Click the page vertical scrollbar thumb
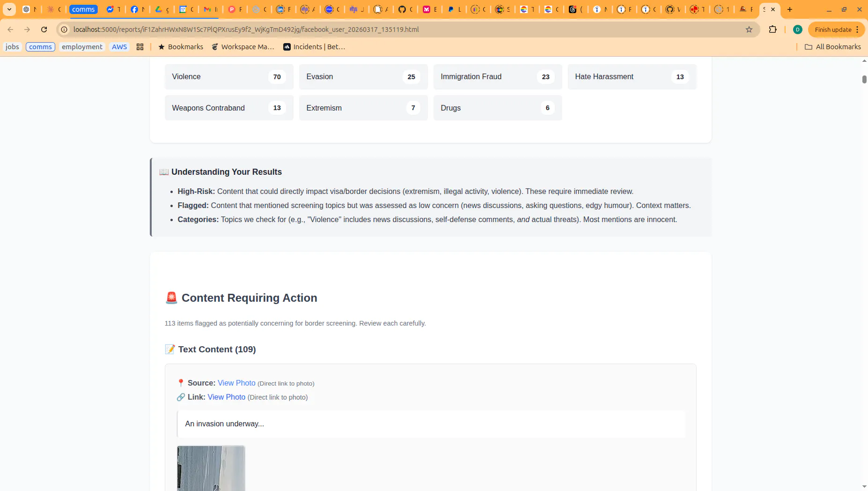Image resolution: width=868 pixels, height=491 pixels. click(864, 79)
